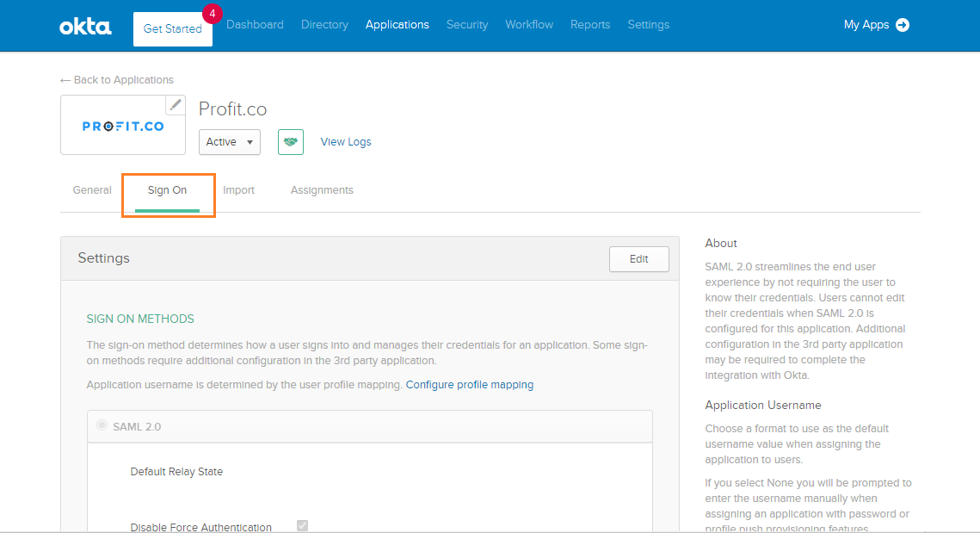Open the Active status dropdown
This screenshot has width=980, height=533.
point(229,141)
